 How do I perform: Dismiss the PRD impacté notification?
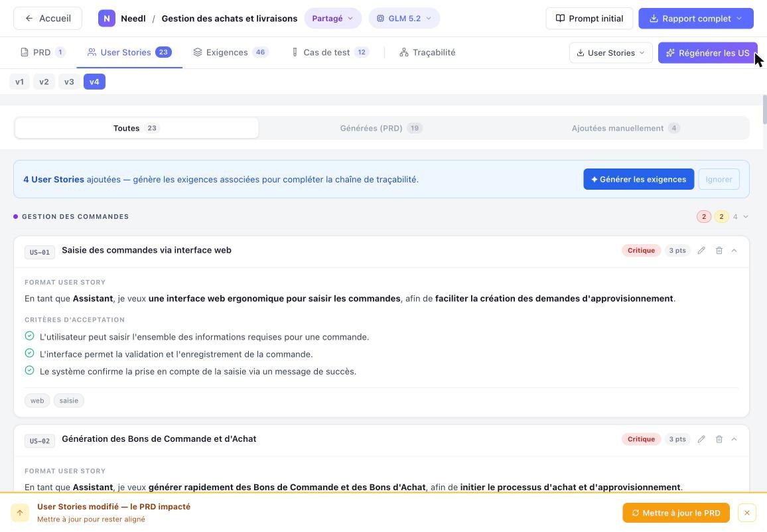(746, 513)
